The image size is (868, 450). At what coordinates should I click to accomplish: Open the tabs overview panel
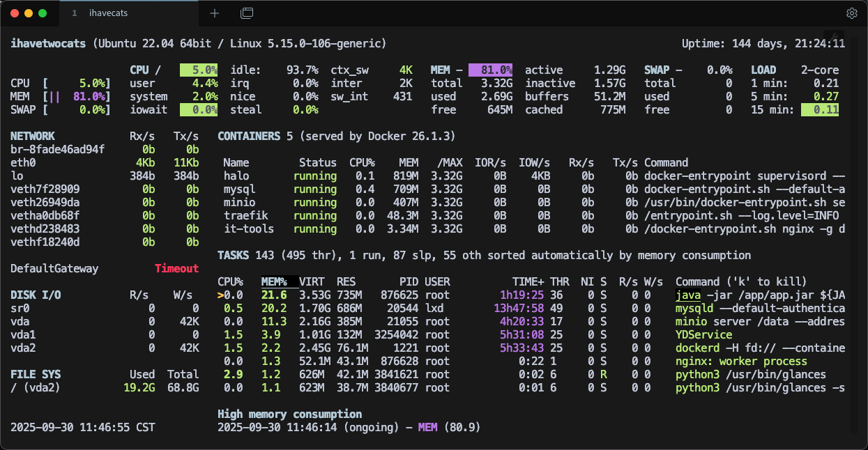click(x=246, y=13)
